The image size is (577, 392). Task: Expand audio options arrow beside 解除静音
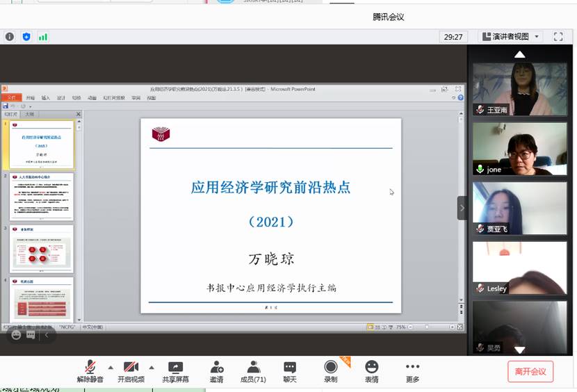(111, 368)
